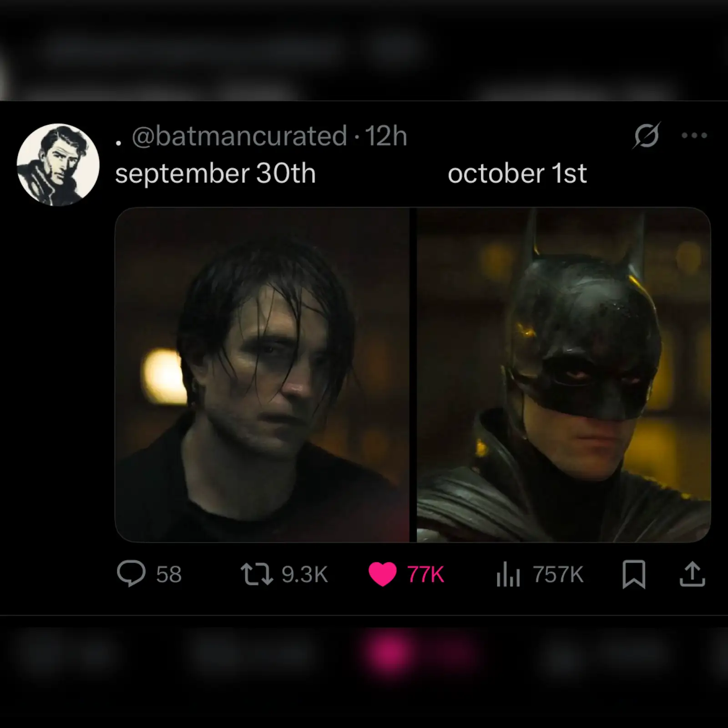This screenshot has width=728, height=728.
Task: Open the Grok slashed-circle icon
Action: tap(646, 135)
